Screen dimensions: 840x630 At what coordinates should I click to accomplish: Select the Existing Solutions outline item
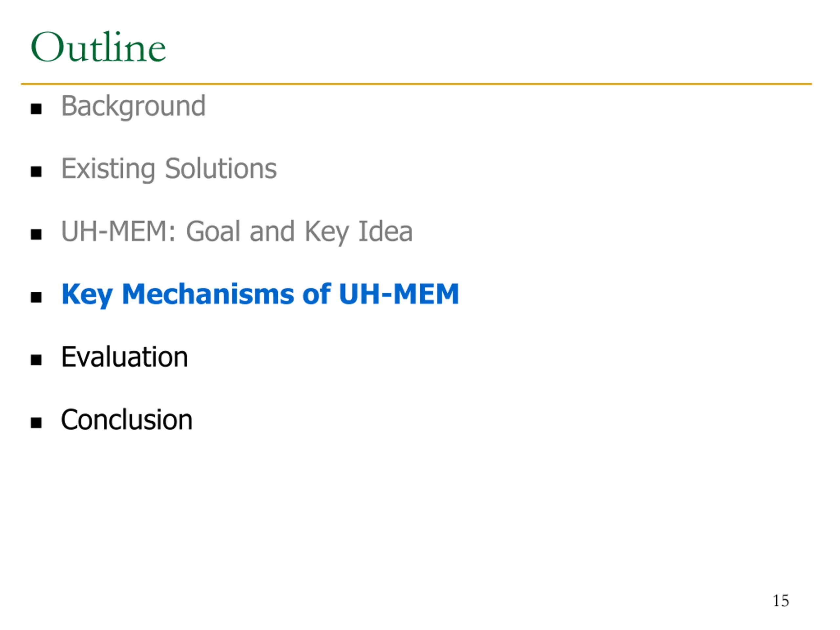(169, 169)
